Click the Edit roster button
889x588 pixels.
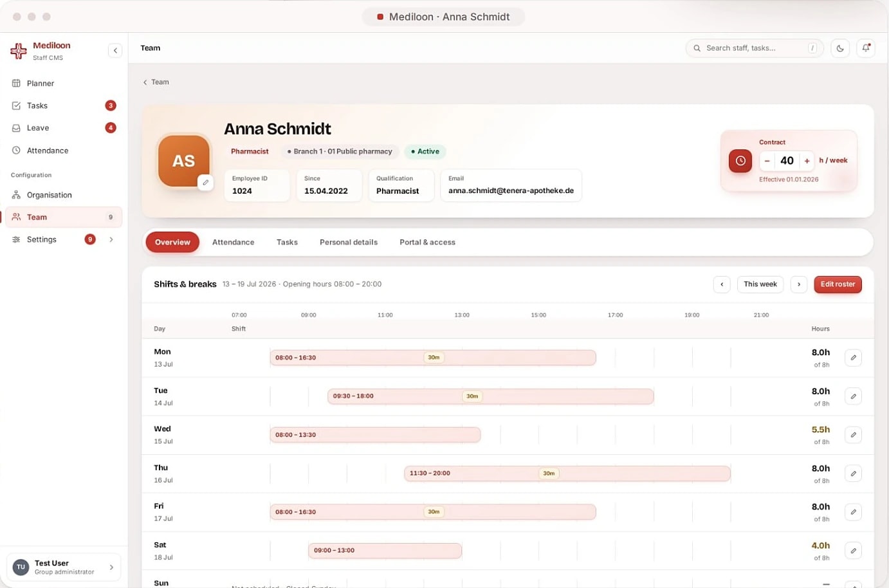(838, 284)
